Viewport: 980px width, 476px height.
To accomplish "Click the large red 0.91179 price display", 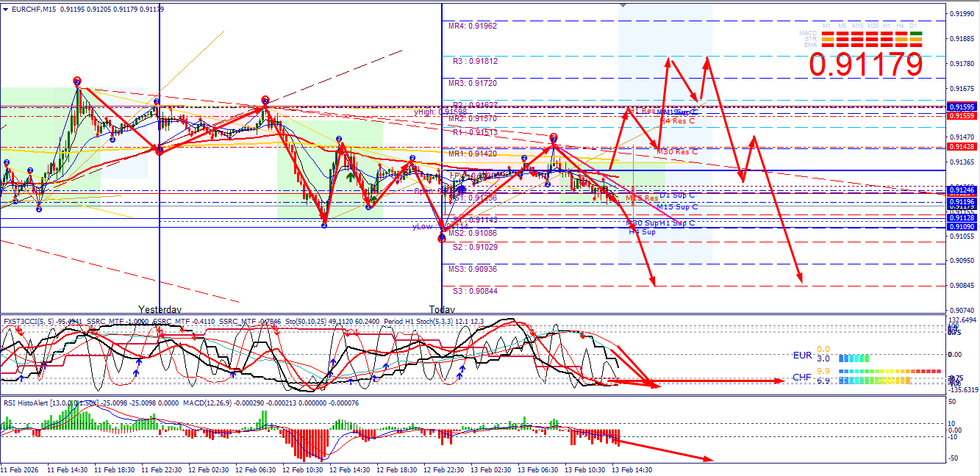I will pyautogui.click(x=865, y=65).
